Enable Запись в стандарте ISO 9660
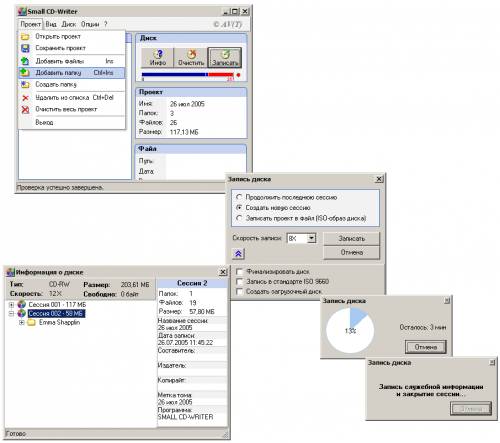Viewport: 500px width, 443px height. 239,281
